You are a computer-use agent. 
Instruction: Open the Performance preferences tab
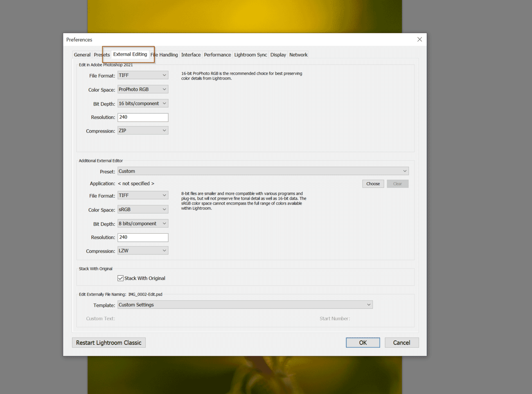(x=217, y=54)
